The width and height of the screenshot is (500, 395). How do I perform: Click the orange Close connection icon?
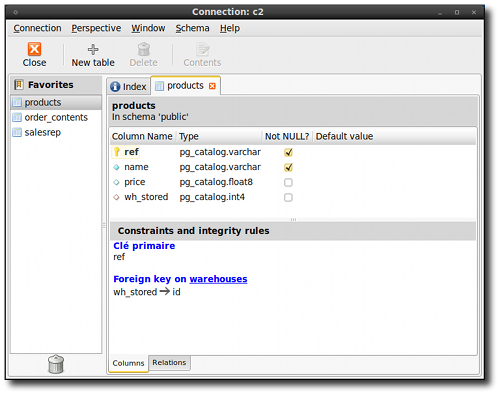(34, 49)
